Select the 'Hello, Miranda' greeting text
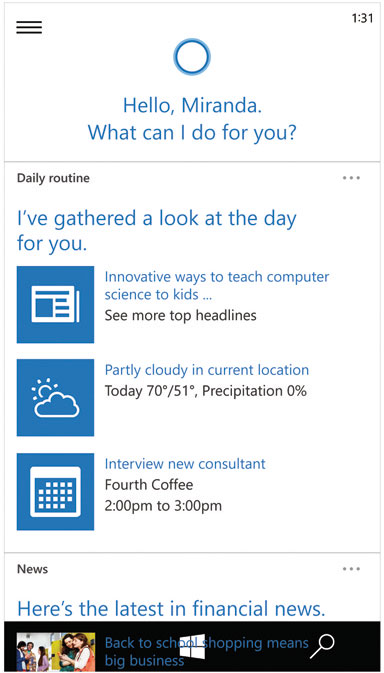This screenshot has height=673, width=384. point(192,105)
